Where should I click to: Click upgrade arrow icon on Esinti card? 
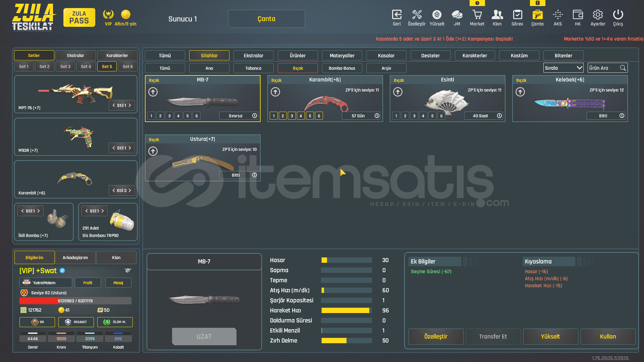point(398,92)
